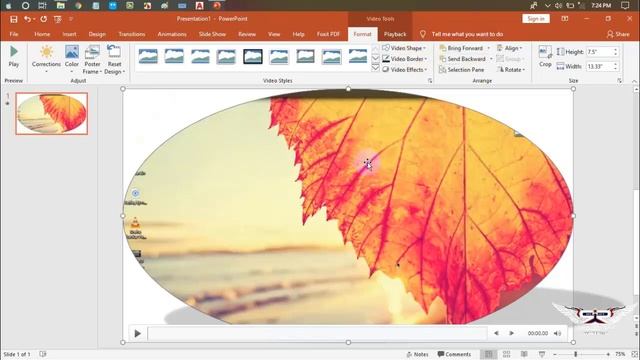Open the Video Shape dropdown
Viewport: 640px width, 360px height.
click(404, 48)
